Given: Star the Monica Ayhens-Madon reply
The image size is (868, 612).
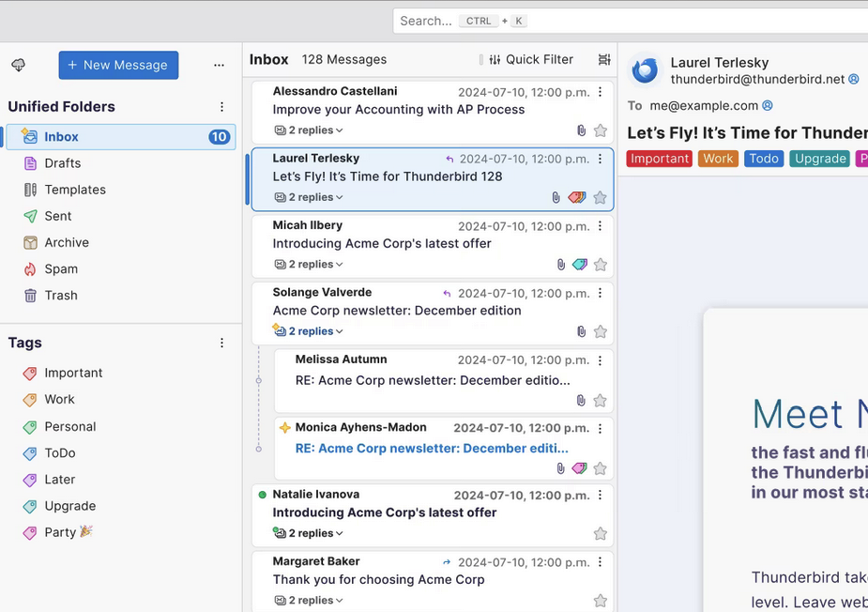Looking at the screenshot, I should click(x=600, y=468).
